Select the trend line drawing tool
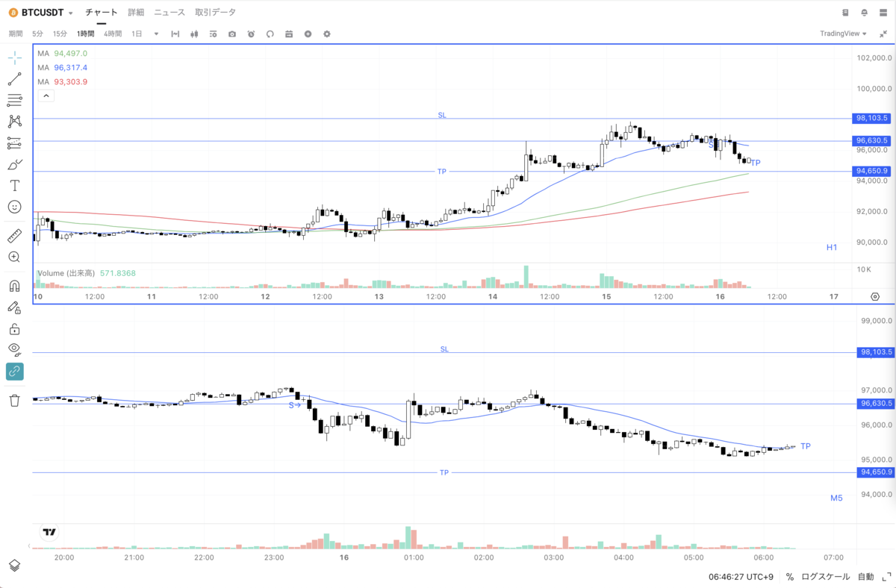This screenshot has height=588, width=896. (15, 78)
